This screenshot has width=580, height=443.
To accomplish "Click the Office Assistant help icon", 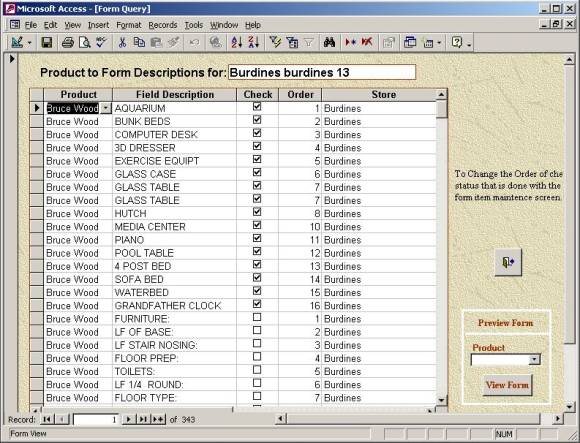I will (x=457, y=43).
